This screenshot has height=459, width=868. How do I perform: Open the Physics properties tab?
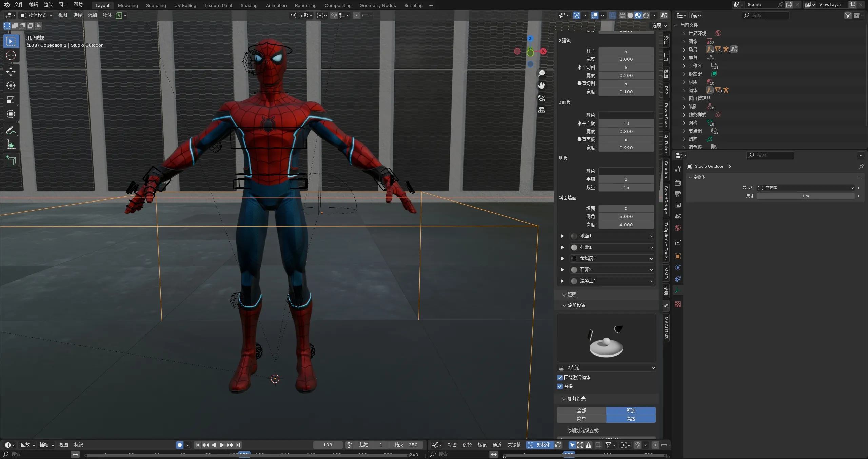(678, 267)
